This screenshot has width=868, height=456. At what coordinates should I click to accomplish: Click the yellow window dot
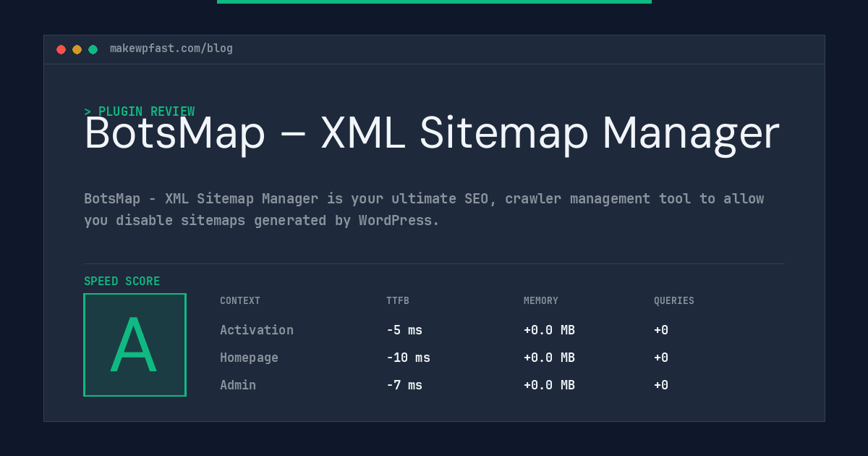77,49
